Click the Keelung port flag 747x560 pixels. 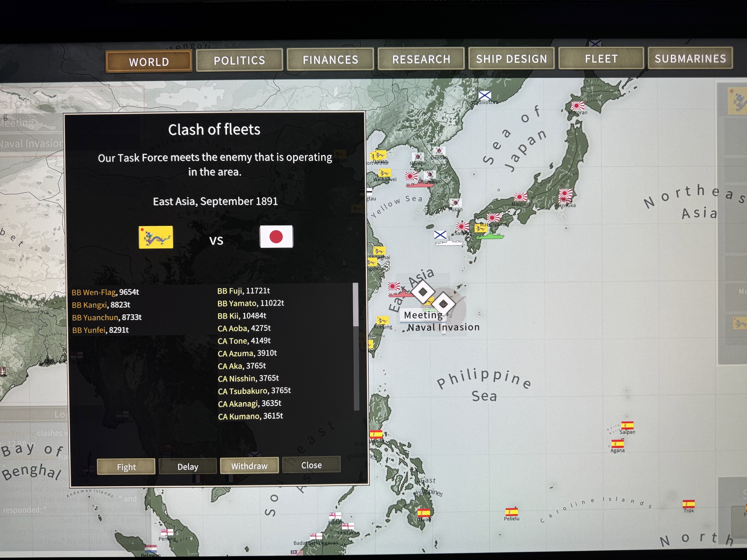382,320
